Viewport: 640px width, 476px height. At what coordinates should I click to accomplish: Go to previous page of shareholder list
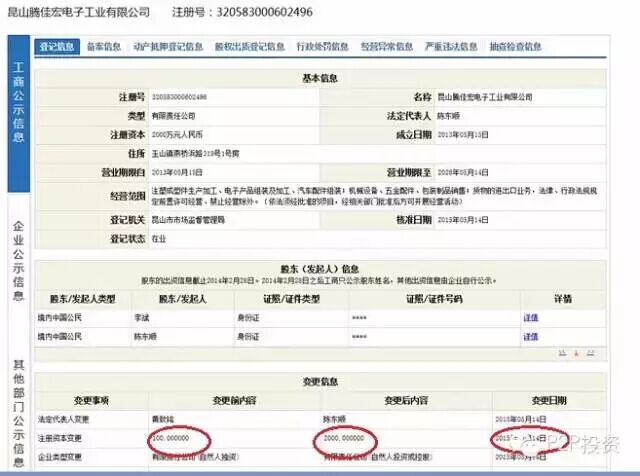pyautogui.click(x=563, y=354)
